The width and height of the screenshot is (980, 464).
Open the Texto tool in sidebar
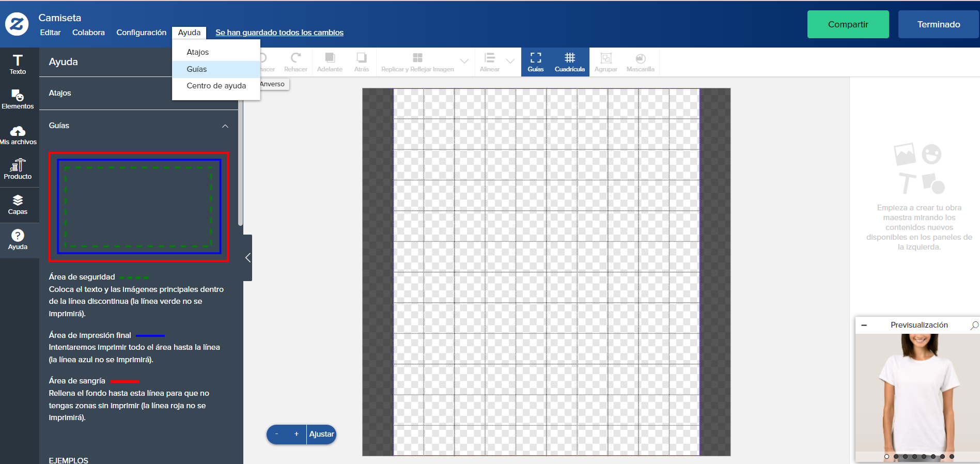coord(18,65)
